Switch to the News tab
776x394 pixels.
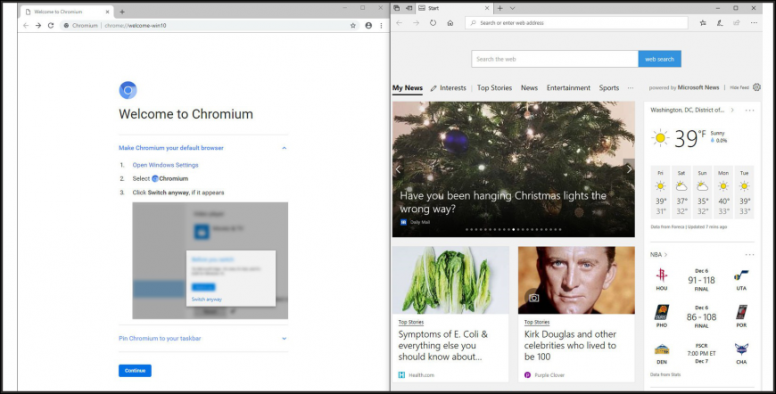tap(529, 88)
